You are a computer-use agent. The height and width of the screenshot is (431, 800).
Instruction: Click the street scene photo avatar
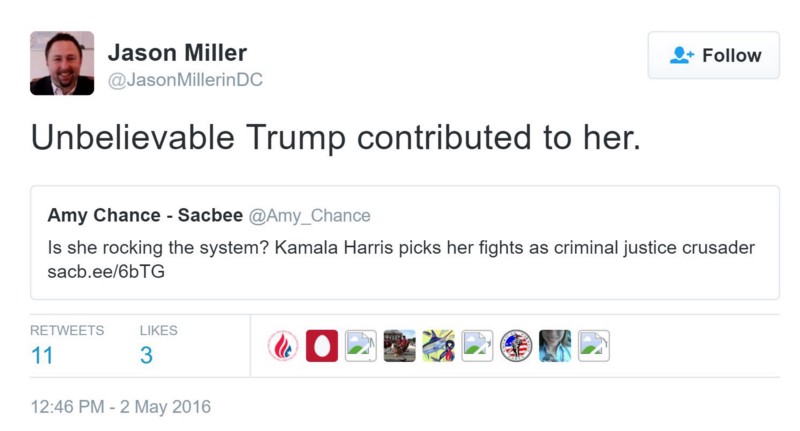tap(399, 346)
